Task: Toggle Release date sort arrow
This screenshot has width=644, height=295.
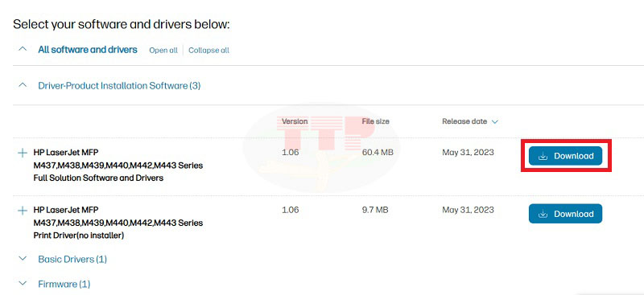Action: 494,122
